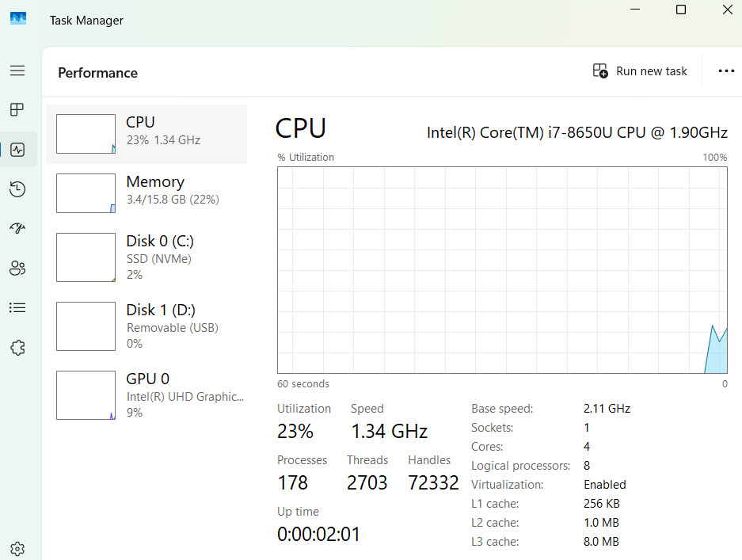Click Run new task button label
742x560 pixels.
point(651,71)
